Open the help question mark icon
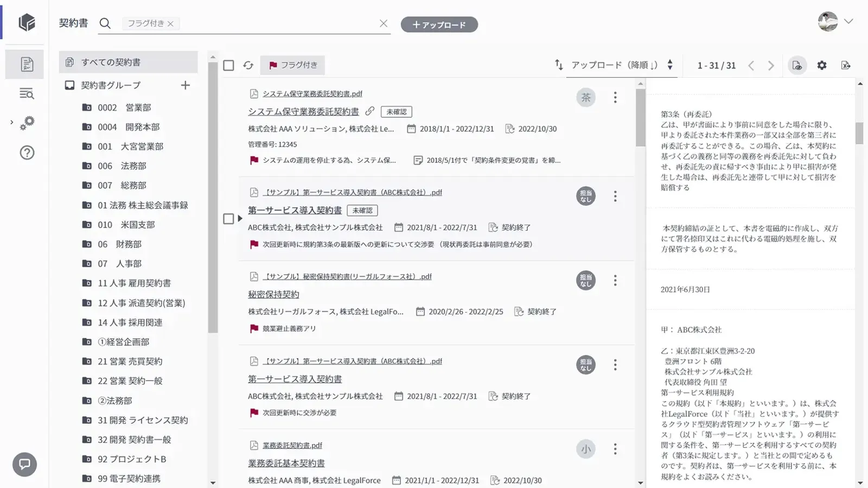Screen dimensions: 868x488 (27, 153)
